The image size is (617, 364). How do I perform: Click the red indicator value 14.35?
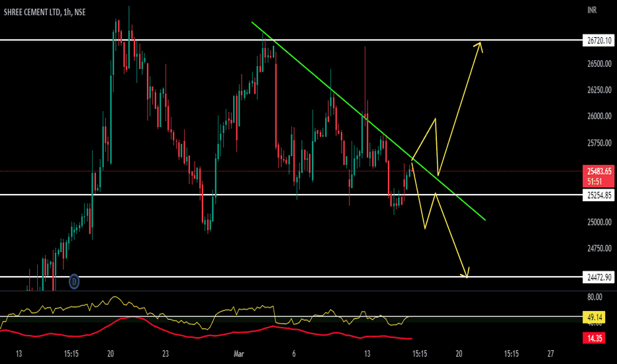[x=594, y=338]
